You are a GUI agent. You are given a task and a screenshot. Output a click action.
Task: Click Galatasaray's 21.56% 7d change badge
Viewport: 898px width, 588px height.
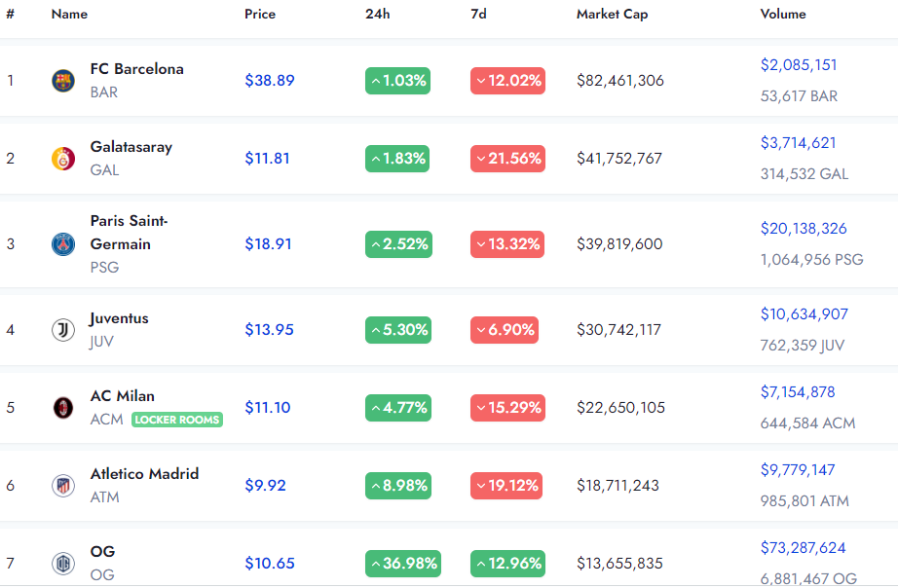pyautogui.click(x=507, y=159)
